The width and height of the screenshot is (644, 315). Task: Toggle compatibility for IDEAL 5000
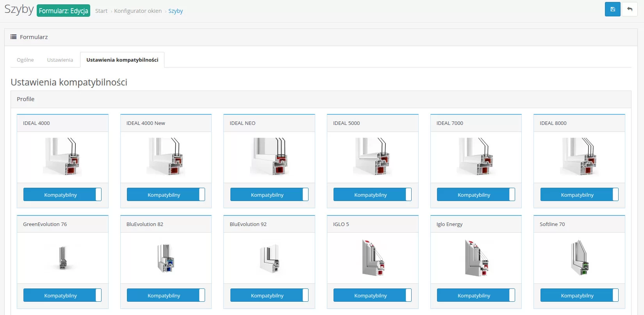373,194
